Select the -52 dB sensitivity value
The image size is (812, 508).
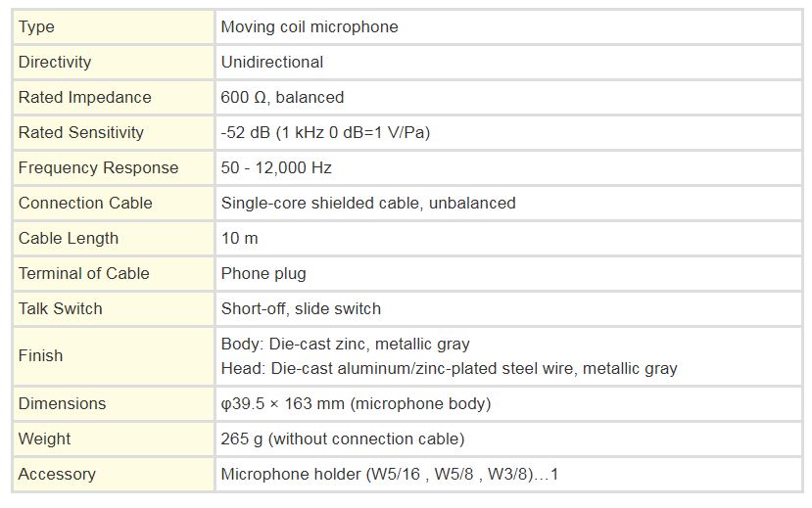(325, 132)
